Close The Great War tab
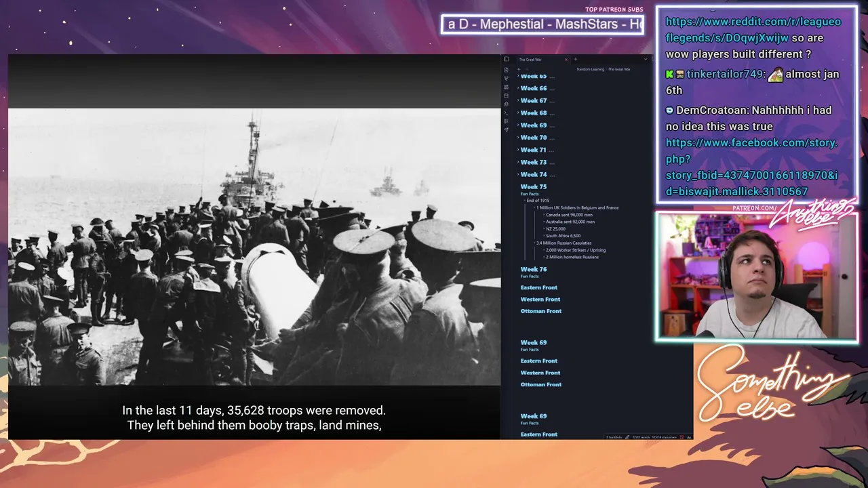Image resolution: width=868 pixels, height=488 pixels. tap(566, 60)
